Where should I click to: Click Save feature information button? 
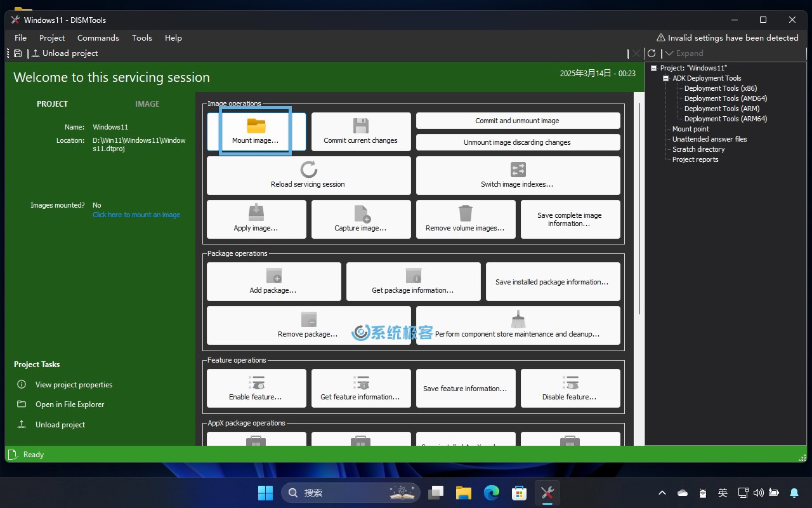466,388
